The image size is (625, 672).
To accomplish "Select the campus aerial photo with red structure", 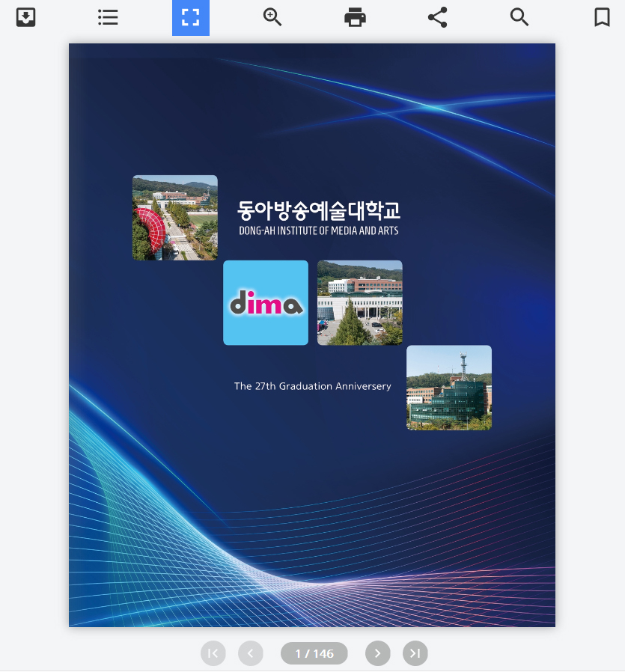I will (x=175, y=218).
